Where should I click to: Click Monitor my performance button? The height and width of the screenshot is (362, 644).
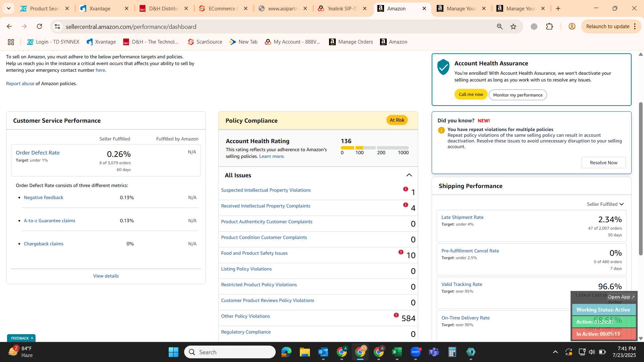[x=518, y=95]
